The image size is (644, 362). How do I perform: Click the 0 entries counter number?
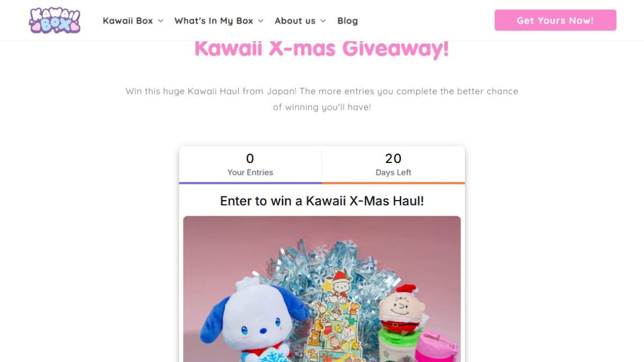250,159
